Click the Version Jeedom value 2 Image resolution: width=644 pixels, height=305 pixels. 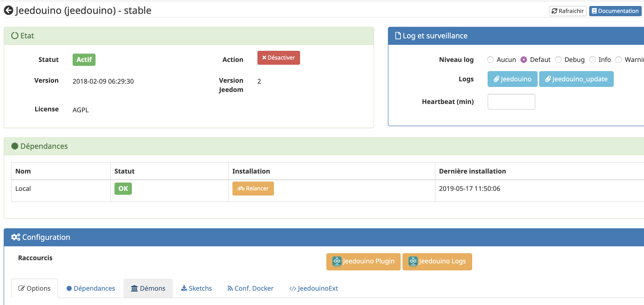(x=259, y=81)
